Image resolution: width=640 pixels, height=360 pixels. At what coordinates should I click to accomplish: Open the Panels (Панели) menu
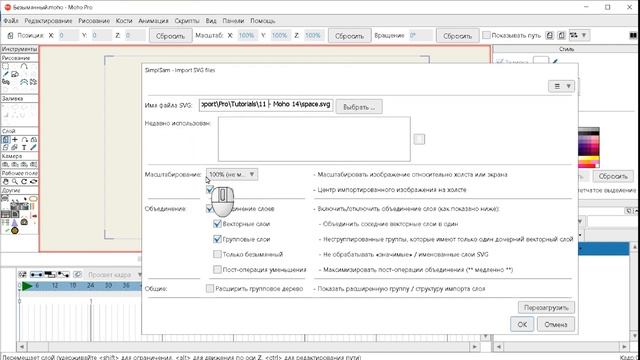[x=233, y=20]
